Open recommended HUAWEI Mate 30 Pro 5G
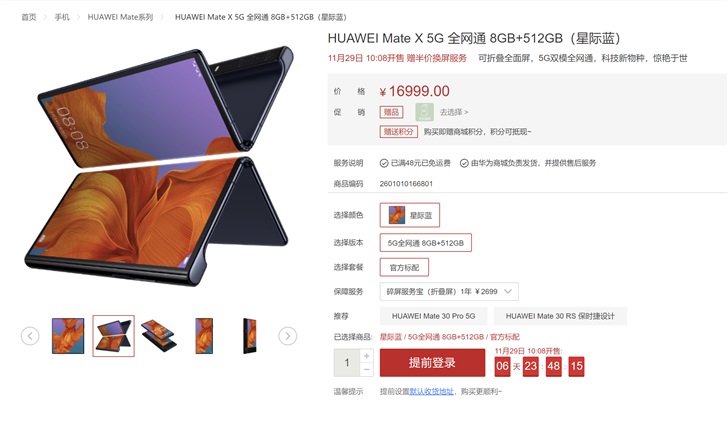728x423 pixels. 434,316
